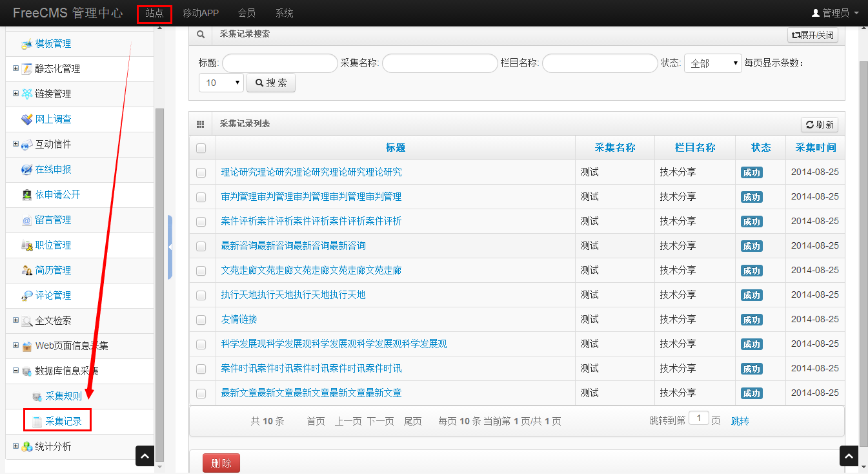Check the row 最新咨询最新咨询 checkbox

pos(201,246)
